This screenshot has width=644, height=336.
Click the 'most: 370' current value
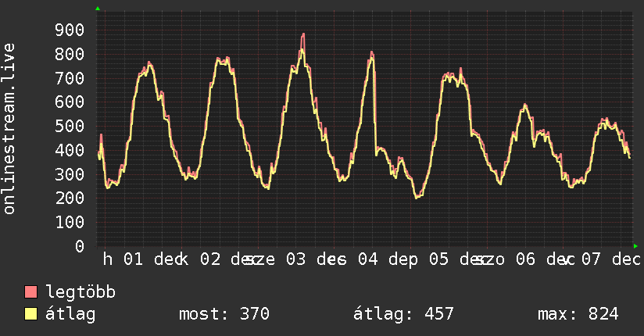point(224,314)
